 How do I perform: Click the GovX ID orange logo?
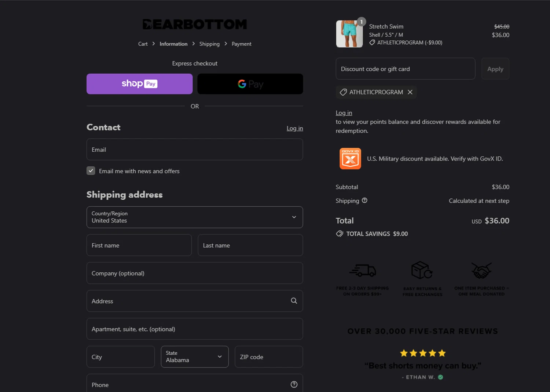(x=350, y=159)
